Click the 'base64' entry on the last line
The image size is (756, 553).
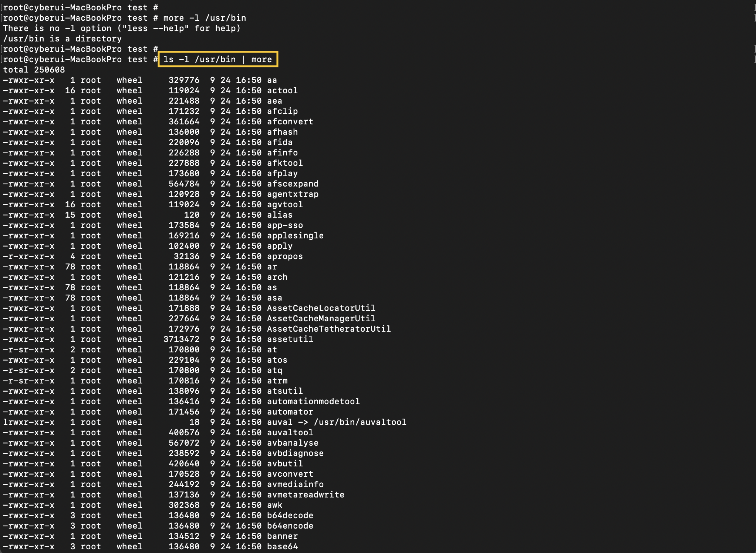282,546
